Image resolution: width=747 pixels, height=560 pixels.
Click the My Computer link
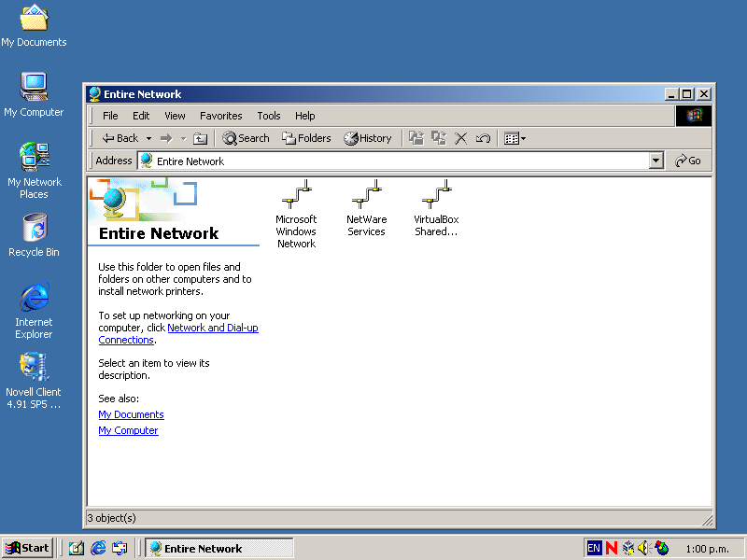tap(128, 430)
